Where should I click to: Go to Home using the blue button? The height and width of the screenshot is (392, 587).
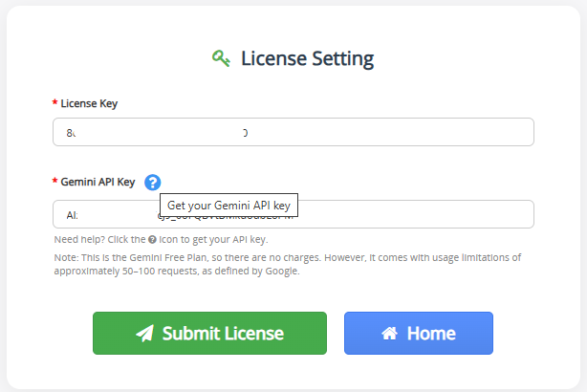click(419, 334)
